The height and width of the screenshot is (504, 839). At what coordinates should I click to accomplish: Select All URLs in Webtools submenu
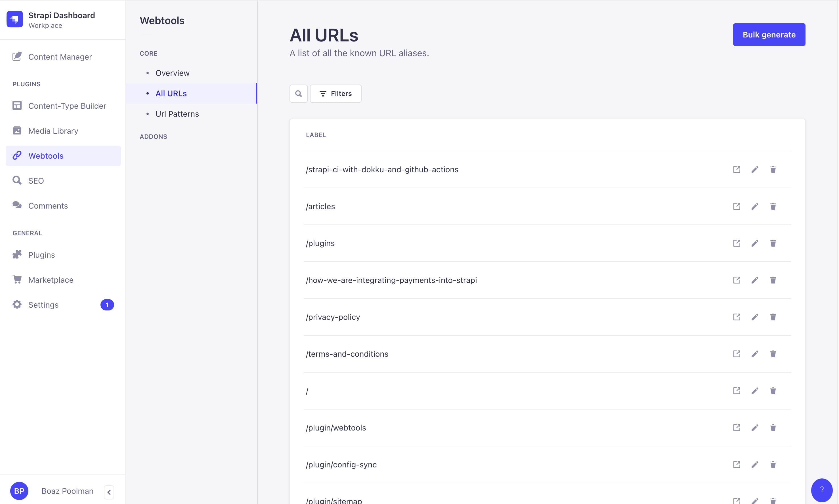pyautogui.click(x=192, y=93)
